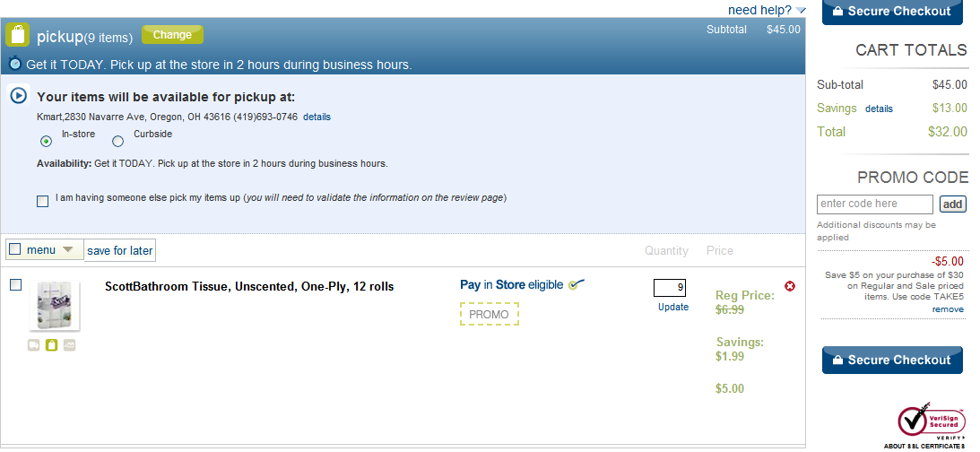Viewport: 980px width, 452px height.
Task: Click the quantity box showing 9
Action: [670, 288]
